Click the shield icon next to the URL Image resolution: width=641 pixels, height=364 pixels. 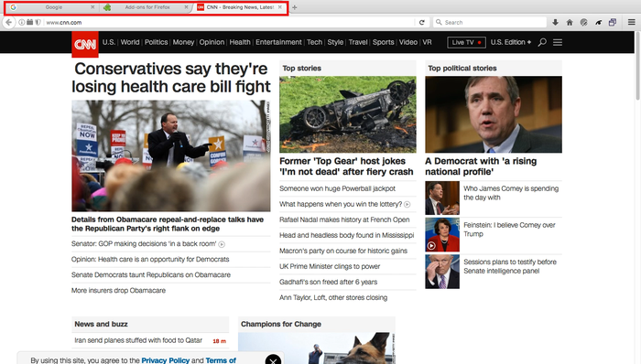38,23
